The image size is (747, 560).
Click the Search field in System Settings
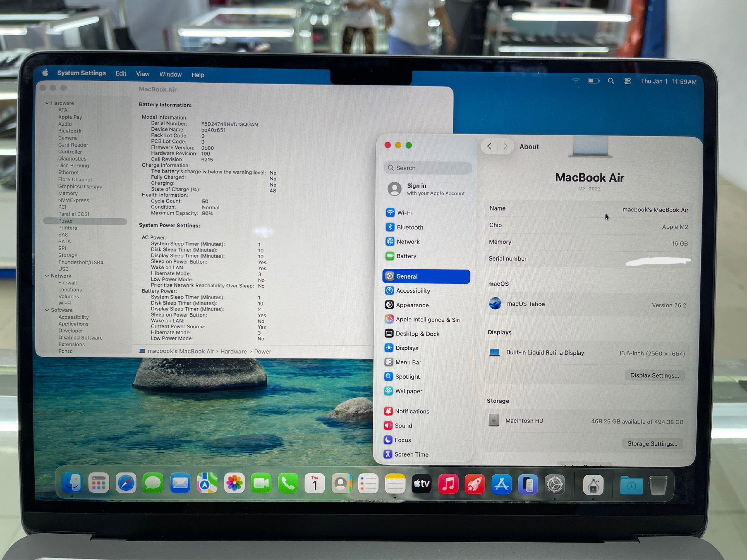coord(427,168)
